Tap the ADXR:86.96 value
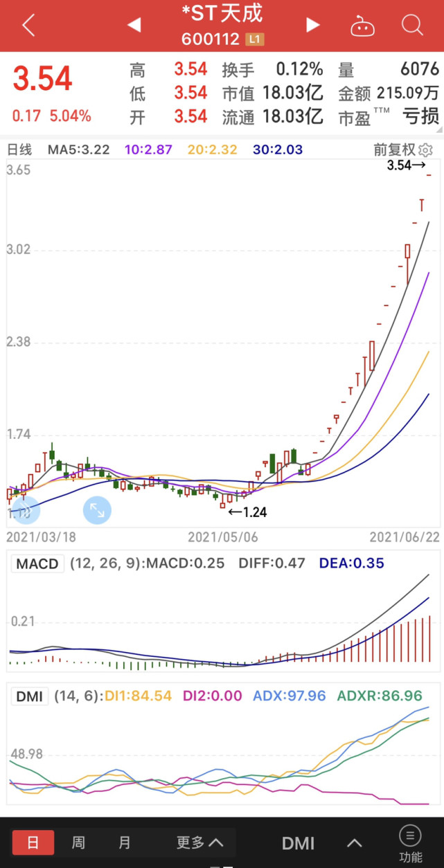Viewport: 444px width, 868px height. click(x=380, y=696)
